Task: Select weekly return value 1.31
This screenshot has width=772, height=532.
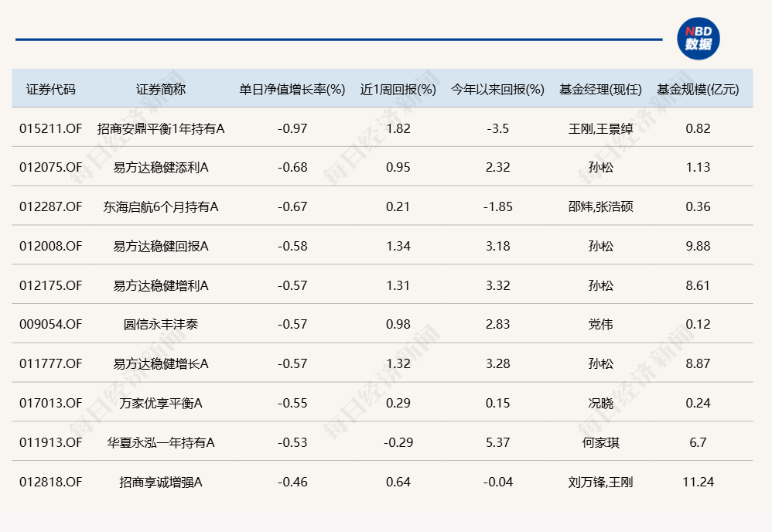Action: tap(398, 285)
